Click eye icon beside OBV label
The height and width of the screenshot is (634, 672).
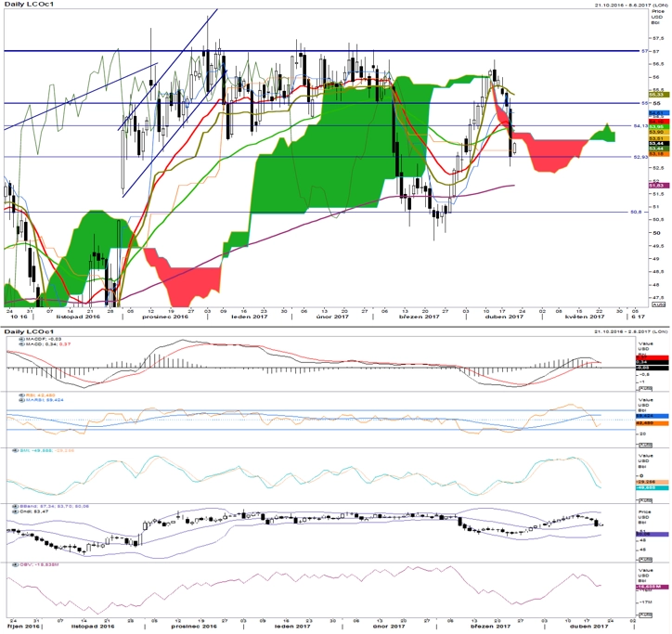click(16, 565)
